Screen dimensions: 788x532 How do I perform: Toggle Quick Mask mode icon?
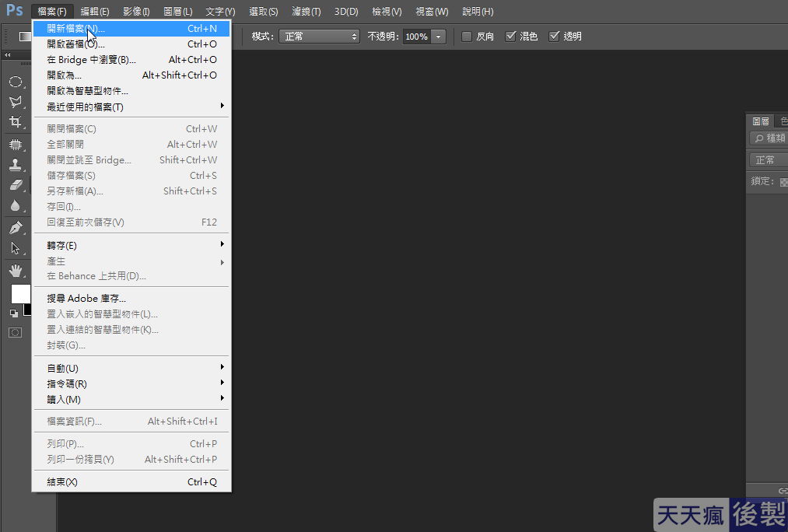click(15, 333)
